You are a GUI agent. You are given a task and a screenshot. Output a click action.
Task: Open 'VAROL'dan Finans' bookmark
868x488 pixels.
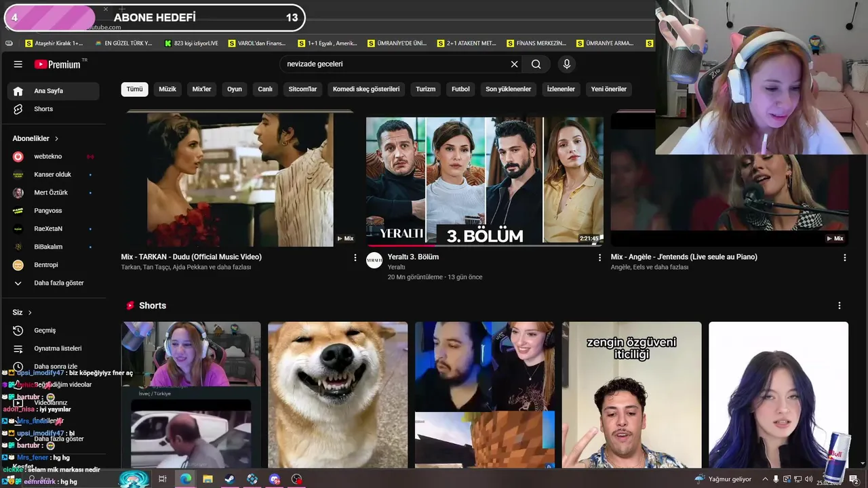click(257, 43)
